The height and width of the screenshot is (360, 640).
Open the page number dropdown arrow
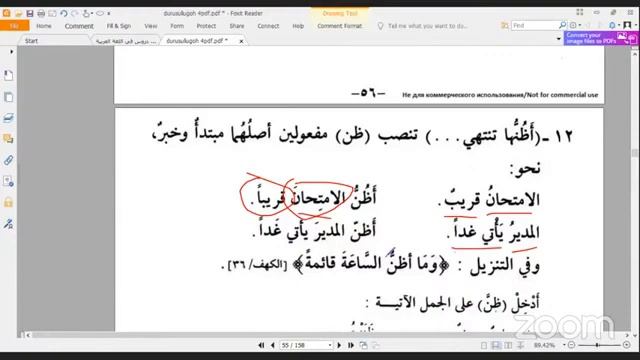[330, 345]
